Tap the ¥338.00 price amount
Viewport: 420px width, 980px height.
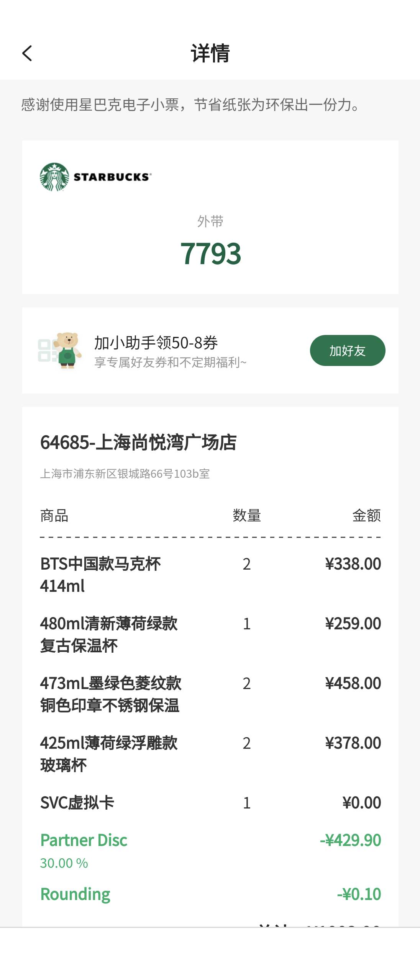353,564
